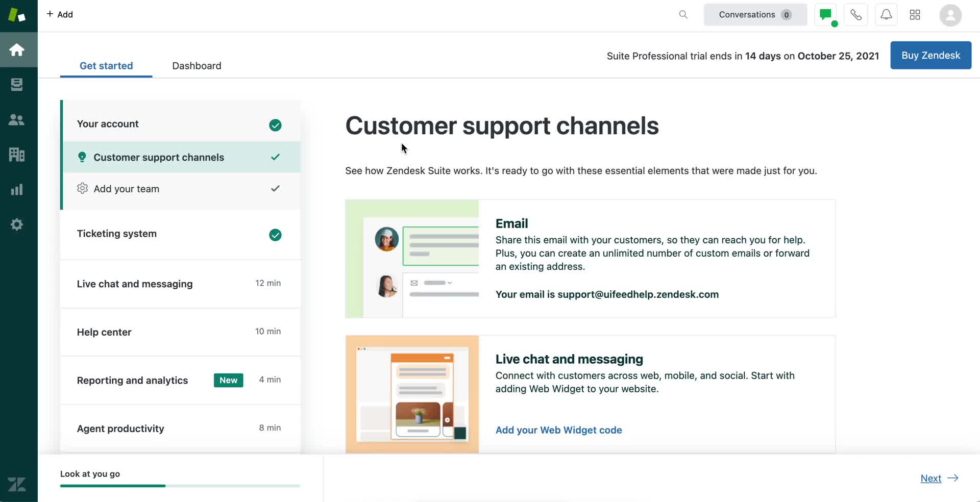The height and width of the screenshot is (502, 980).
Task: Switch to the Dashboard tab
Action: [x=197, y=66]
